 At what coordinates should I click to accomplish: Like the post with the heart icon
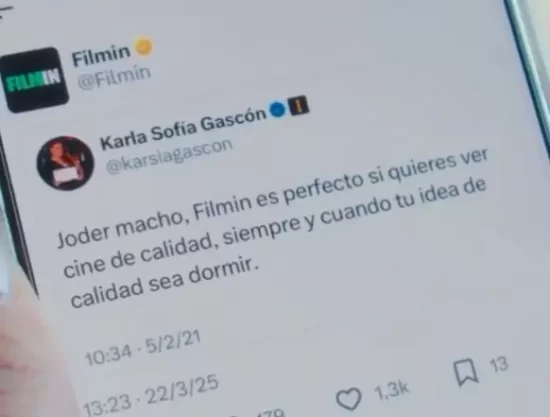click(348, 399)
